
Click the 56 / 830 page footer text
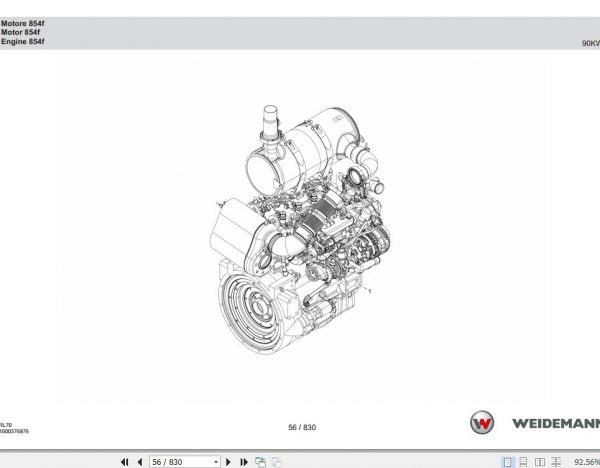[302, 427]
